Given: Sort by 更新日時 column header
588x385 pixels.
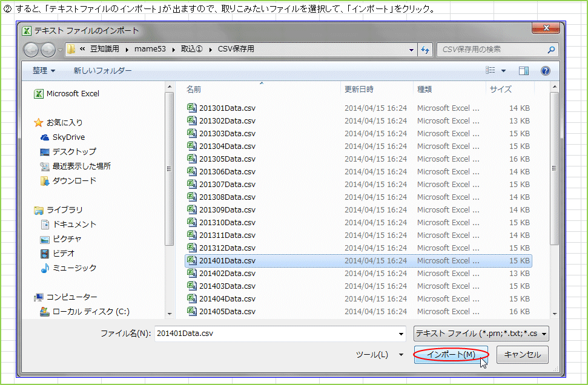Looking at the screenshot, I should 359,89.
